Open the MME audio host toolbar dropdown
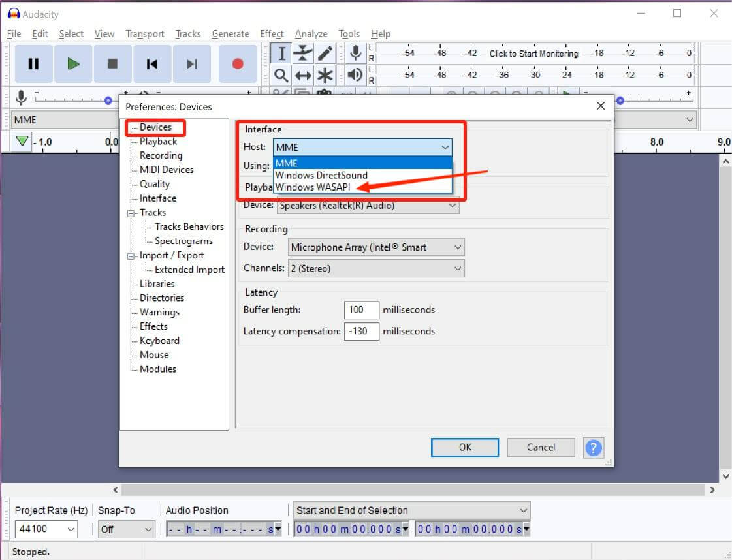 click(x=65, y=120)
